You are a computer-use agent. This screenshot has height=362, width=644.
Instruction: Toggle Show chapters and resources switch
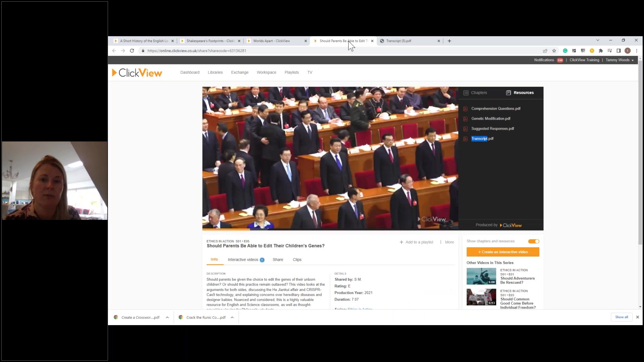tap(534, 241)
